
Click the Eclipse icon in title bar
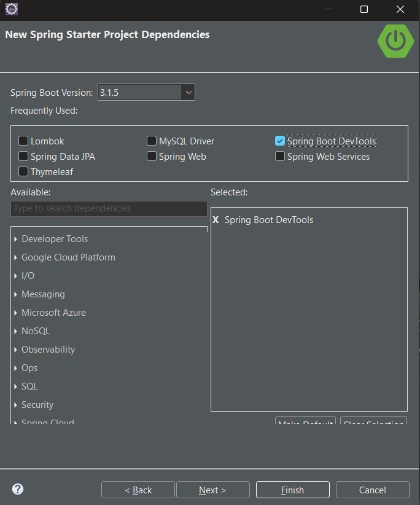point(11,9)
